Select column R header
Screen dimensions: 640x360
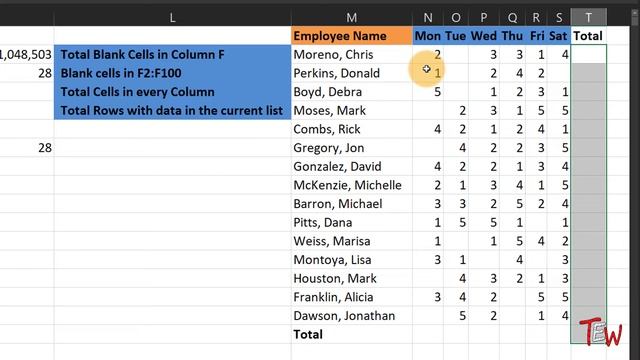pyautogui.click(x=536, y=18)
